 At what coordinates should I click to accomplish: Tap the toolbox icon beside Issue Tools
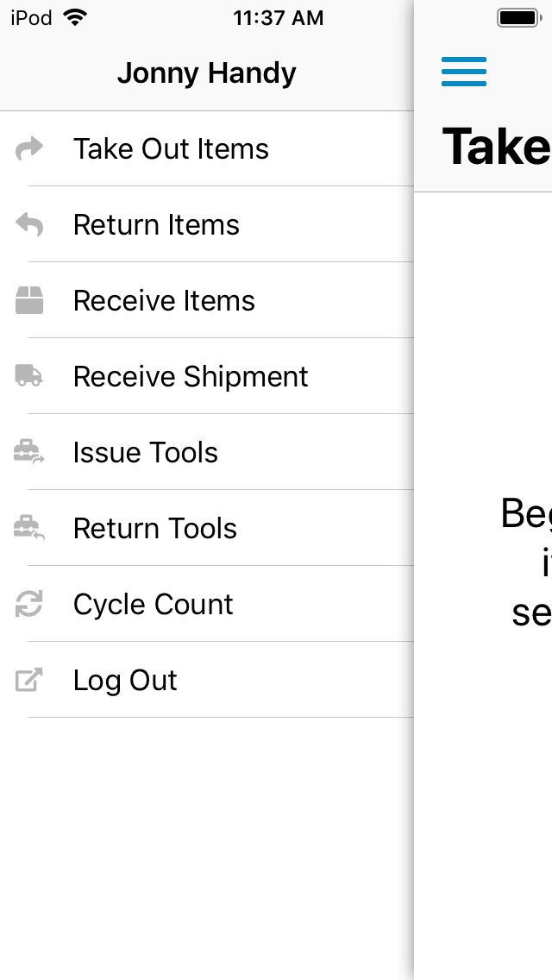pos(29,452)
